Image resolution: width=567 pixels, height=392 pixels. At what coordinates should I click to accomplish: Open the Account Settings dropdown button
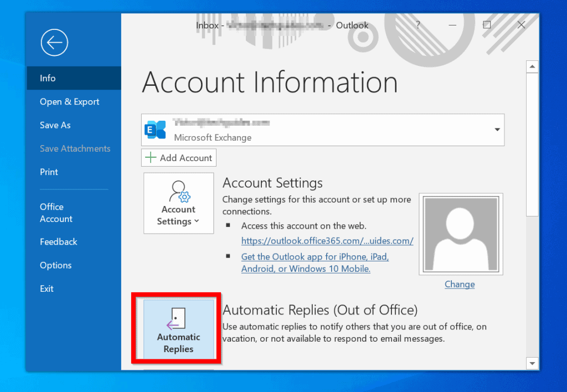pos(179,203)
